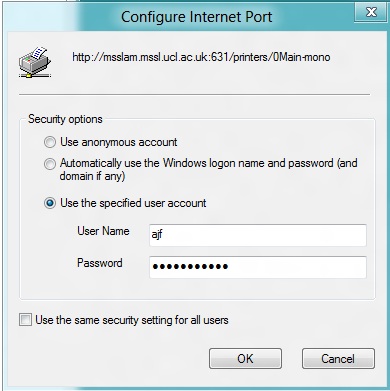Confirm with the OK button
390x391 pixels.
pos(245,359)
